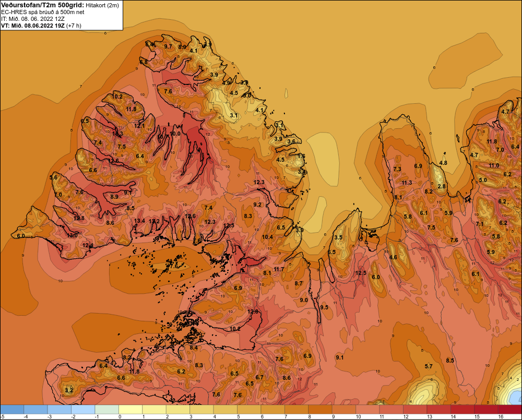Click the "Hitakort (2m)" label
The image size is (522, 420).
point(102,5)
